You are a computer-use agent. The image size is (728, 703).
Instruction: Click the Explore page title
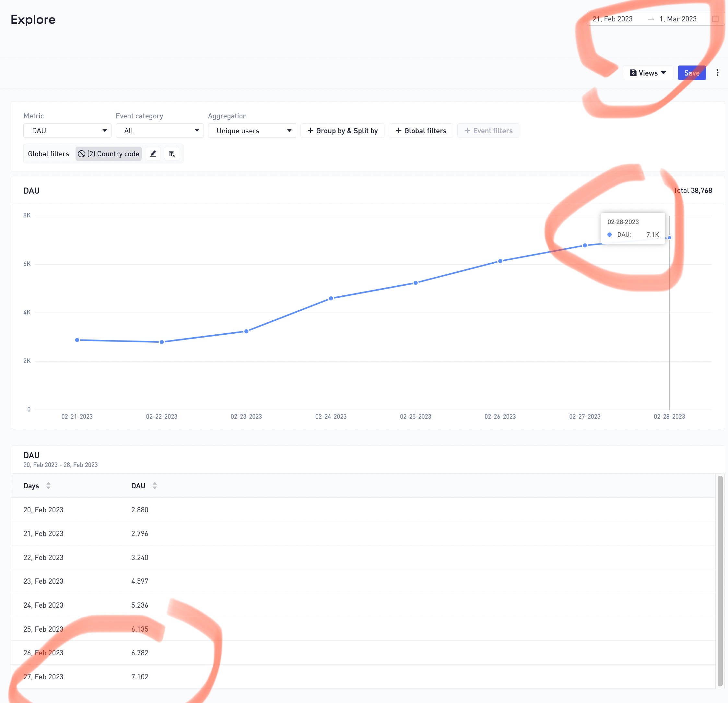(33, 19)
